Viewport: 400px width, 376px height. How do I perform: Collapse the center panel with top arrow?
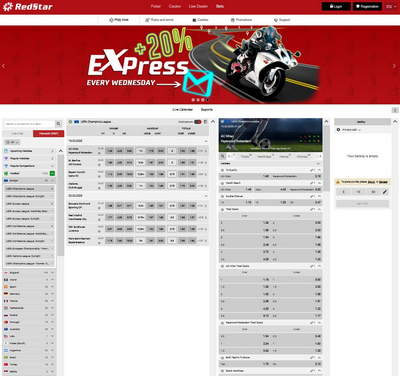coord(213,122)
